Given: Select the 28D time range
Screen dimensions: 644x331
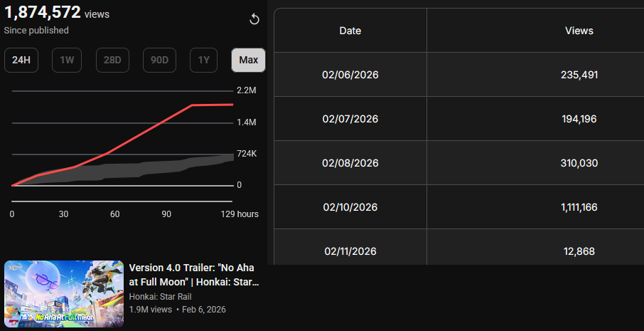Looking at the screenshot, I should (x=112, y=61).
